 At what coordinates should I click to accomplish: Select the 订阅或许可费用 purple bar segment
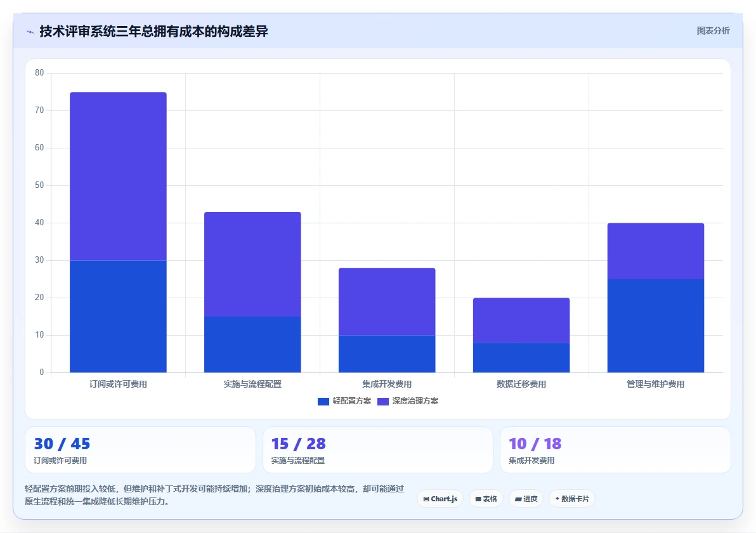(x=118, y=176)
